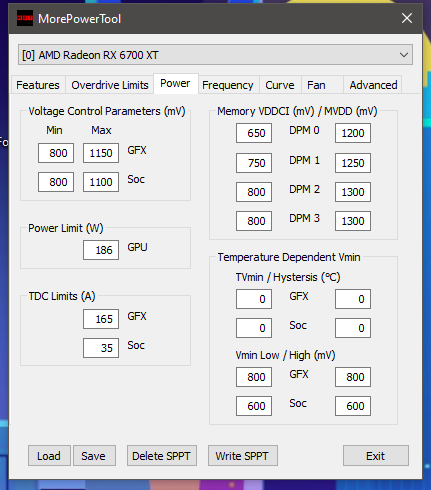Click the DPM 2 VDDCI field 800
Image resolution: width=431 pixels, height=490 pixels.
[x=254, y=192]
